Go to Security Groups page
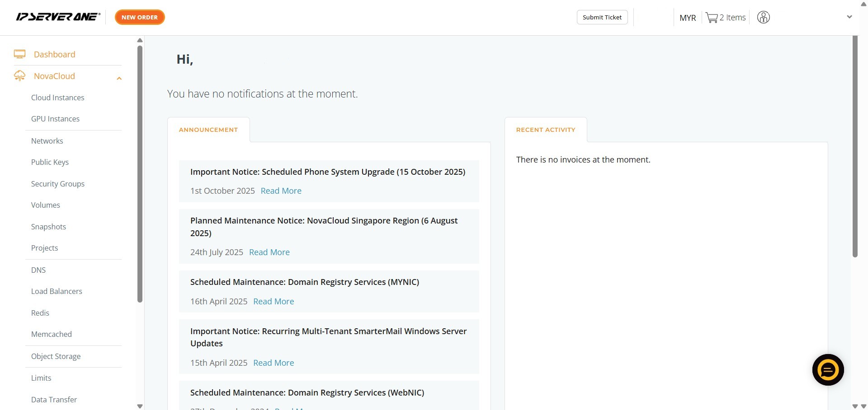The height and width of the screenshot is (410, 868). (x=57, y=184)
